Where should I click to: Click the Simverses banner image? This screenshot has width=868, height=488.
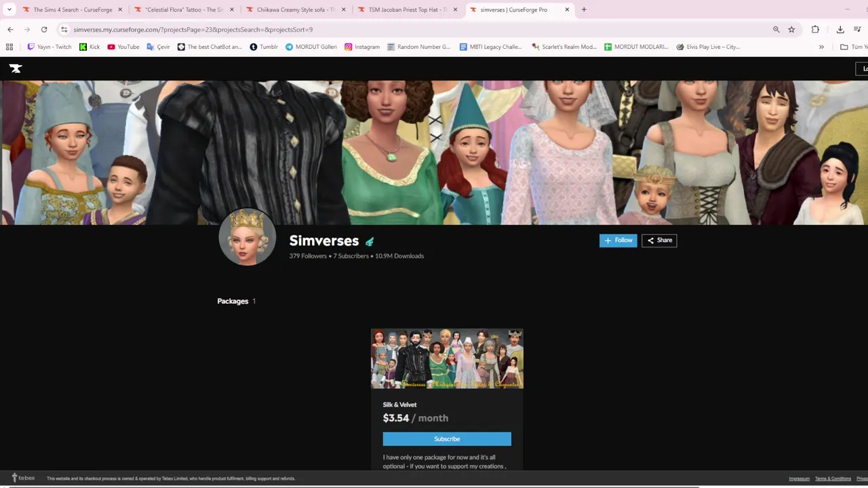pyautogui.click(x=434, y=152)
